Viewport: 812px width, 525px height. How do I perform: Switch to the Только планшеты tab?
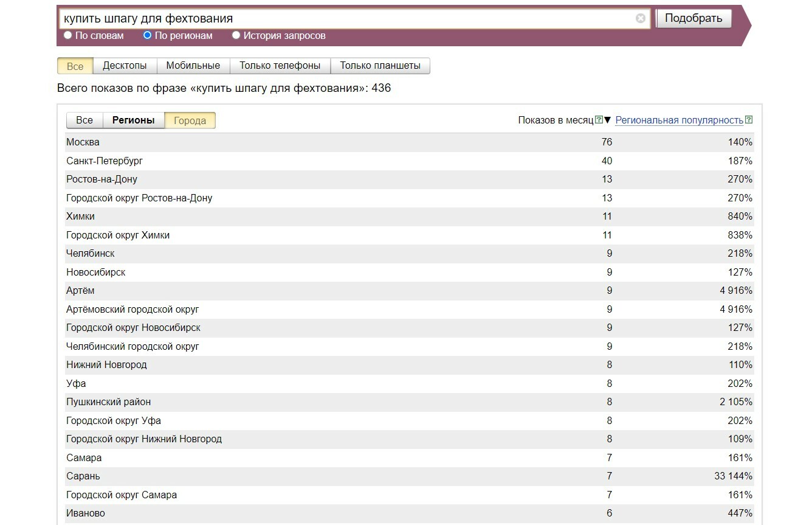point(380,66)
